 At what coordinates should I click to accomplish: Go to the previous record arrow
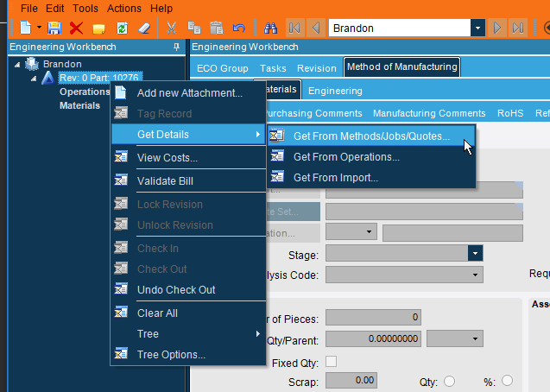pos(316,28)
